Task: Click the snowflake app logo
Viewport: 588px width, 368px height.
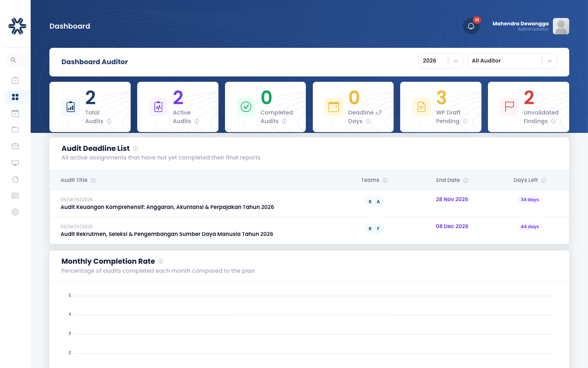Action: pos(17,26)
